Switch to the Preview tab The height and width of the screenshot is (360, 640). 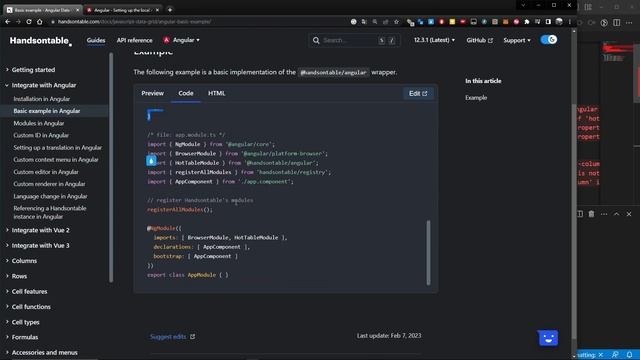(x=152, y=93)
